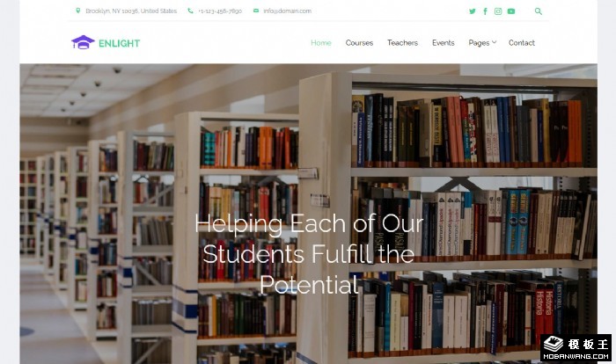Screen dimensions: 616x364
Task: Click the ENLIGHT brand name link
Action: pos(119,43)
